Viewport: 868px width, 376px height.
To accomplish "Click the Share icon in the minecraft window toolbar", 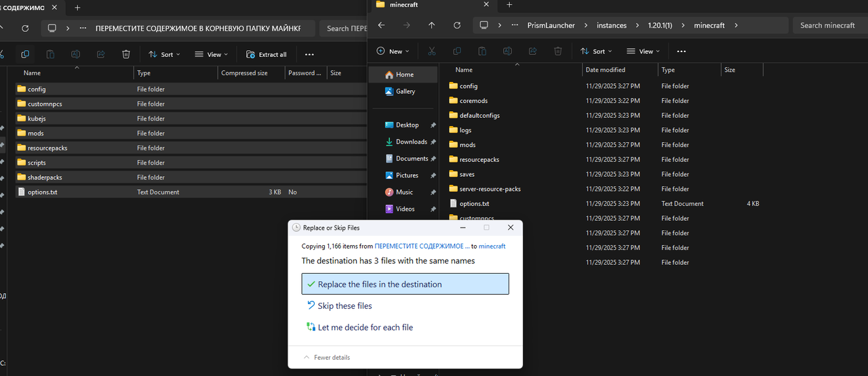I will tap(533, 51).
